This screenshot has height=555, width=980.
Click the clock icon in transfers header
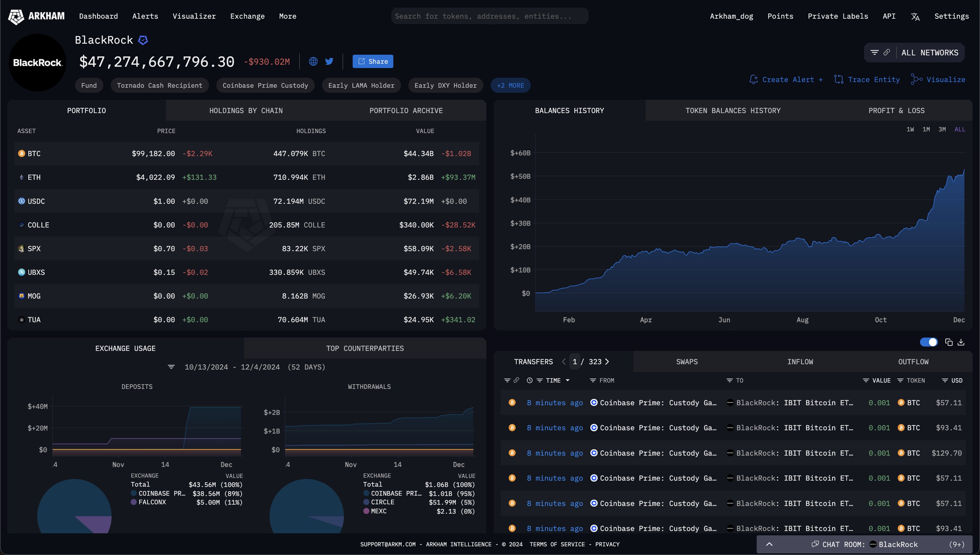click(529, 381)
